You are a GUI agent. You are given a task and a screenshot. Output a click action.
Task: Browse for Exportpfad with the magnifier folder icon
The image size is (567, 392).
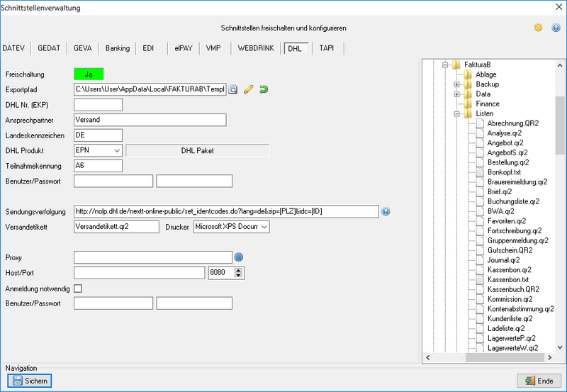click(x=233, y=89)
